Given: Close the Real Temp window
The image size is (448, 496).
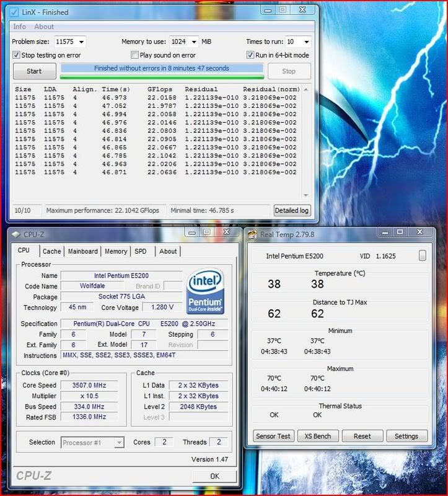Looking at the screenshot, I should point(420,232).
